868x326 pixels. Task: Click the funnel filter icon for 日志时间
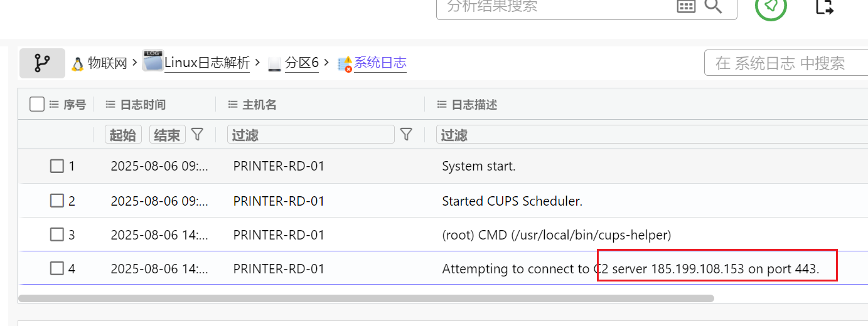(197, 134)
